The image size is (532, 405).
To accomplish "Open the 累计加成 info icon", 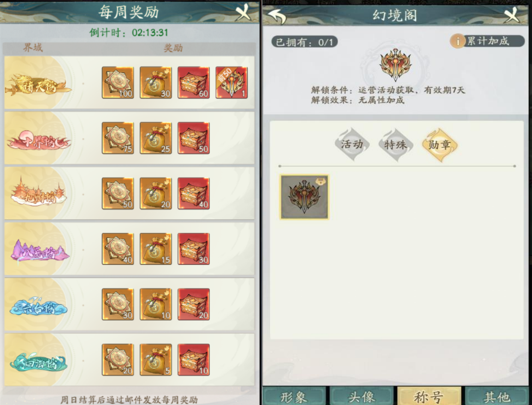I will (x=458, y=41).
